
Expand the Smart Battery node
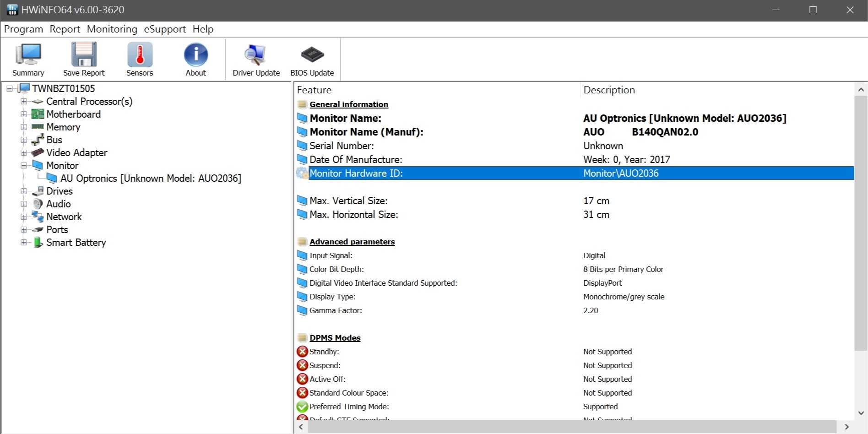click(x=24, y=242)
